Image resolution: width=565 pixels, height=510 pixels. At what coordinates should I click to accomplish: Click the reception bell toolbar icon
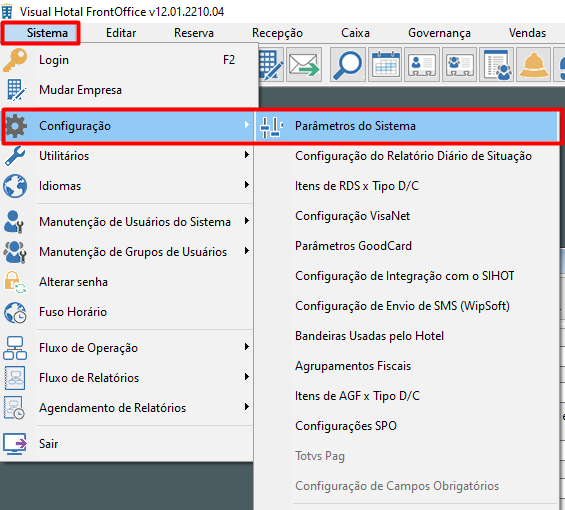click(534, 65)
